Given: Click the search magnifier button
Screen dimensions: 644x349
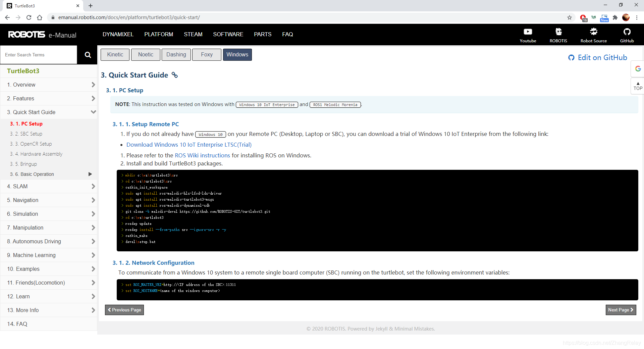Looking at the screenshot, I should 88,55.
